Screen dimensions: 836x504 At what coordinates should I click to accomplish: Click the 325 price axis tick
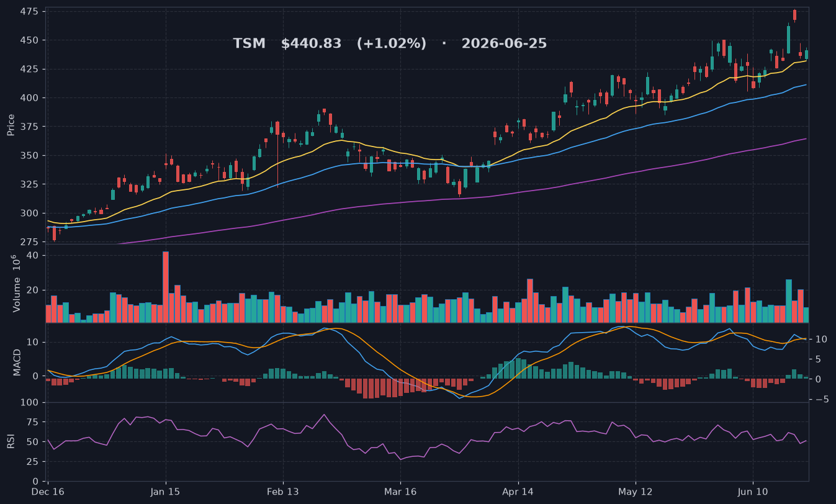click(x=29, y=184)
